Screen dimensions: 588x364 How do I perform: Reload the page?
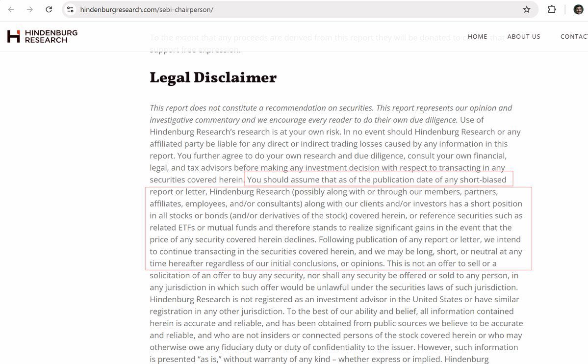coord(49,9)
